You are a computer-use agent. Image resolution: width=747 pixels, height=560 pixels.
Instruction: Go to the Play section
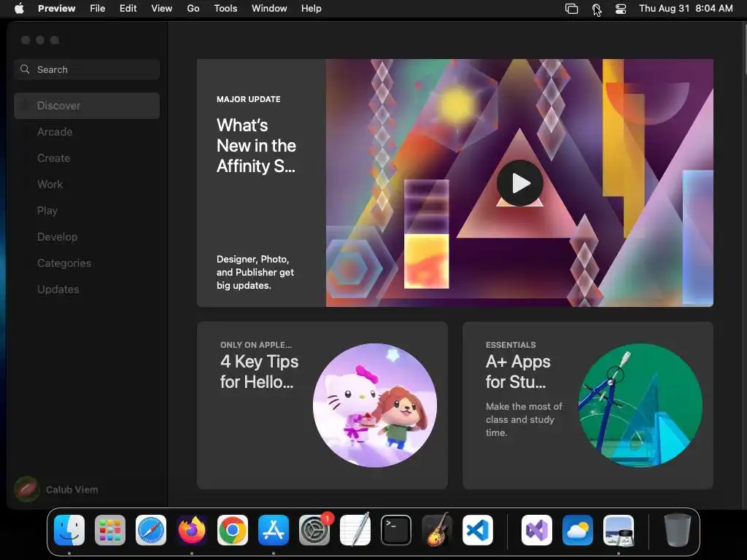click(87, 211)
